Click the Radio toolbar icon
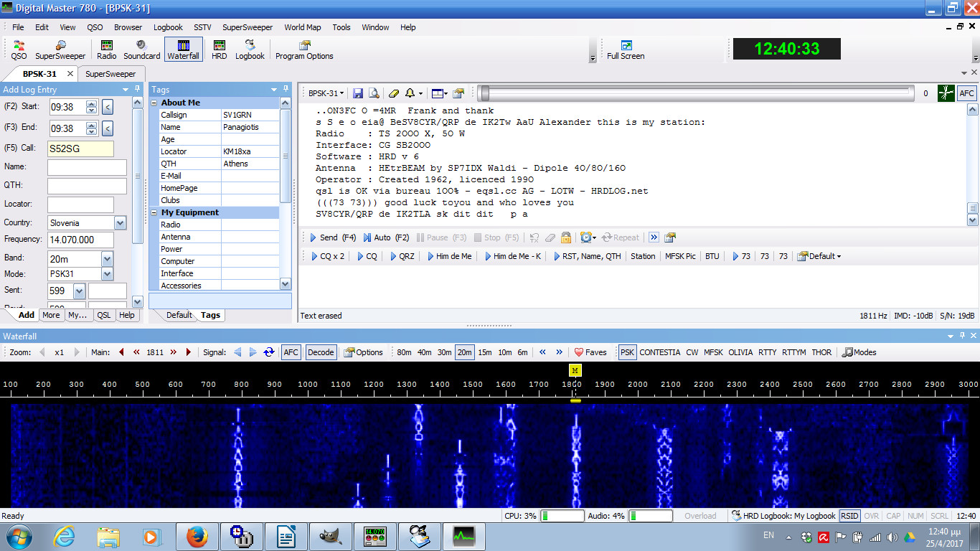Image resolution: width=980 pixels, height=551 pixels. pyautogui.click(x=106, y=49)
